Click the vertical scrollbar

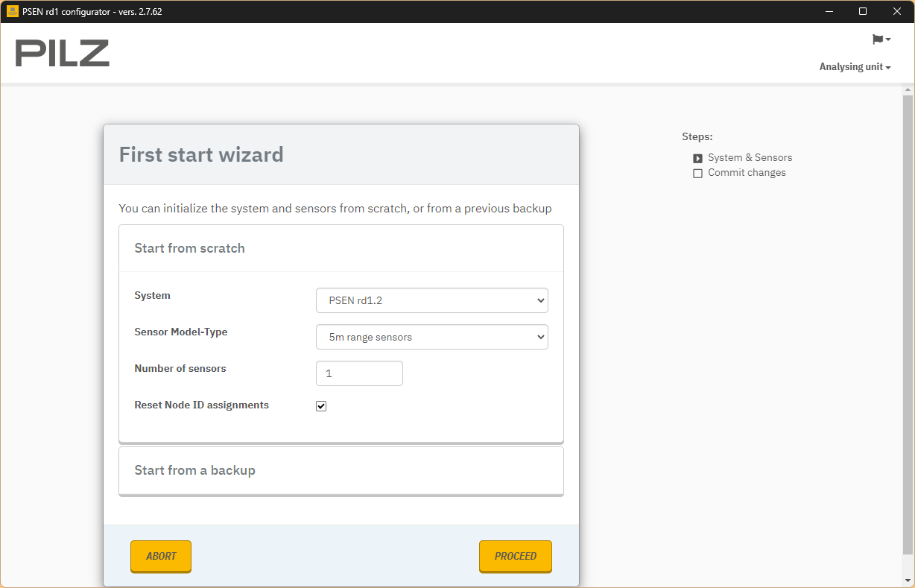click(x=908, y=324)
